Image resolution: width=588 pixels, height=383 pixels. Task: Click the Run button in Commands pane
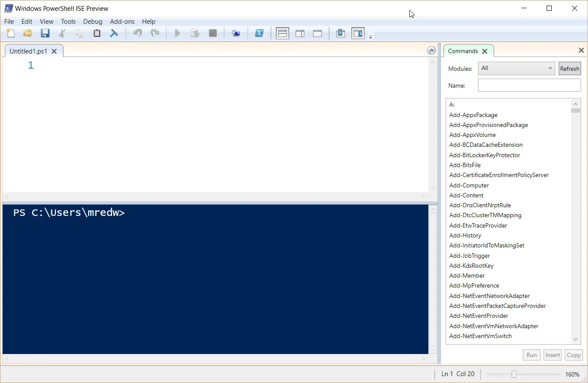click(x=531, y=355)
